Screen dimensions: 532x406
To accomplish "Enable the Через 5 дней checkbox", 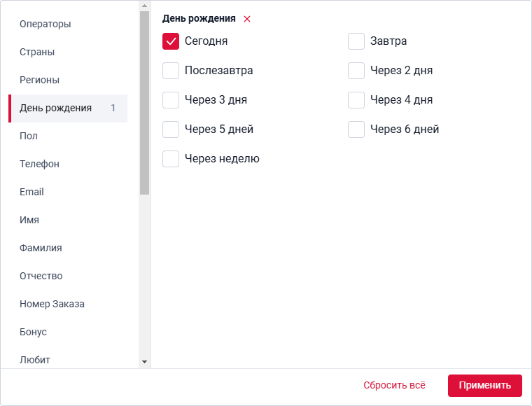I will [x=171, y=129].
